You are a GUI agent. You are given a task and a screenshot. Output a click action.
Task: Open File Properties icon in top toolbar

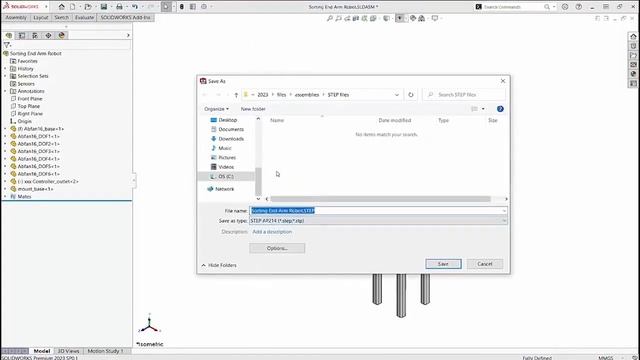click(193, 7)
